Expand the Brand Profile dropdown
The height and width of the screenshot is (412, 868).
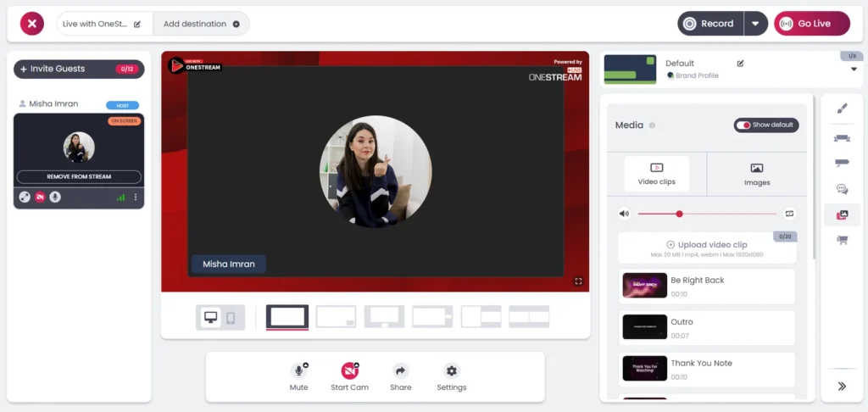854,70
